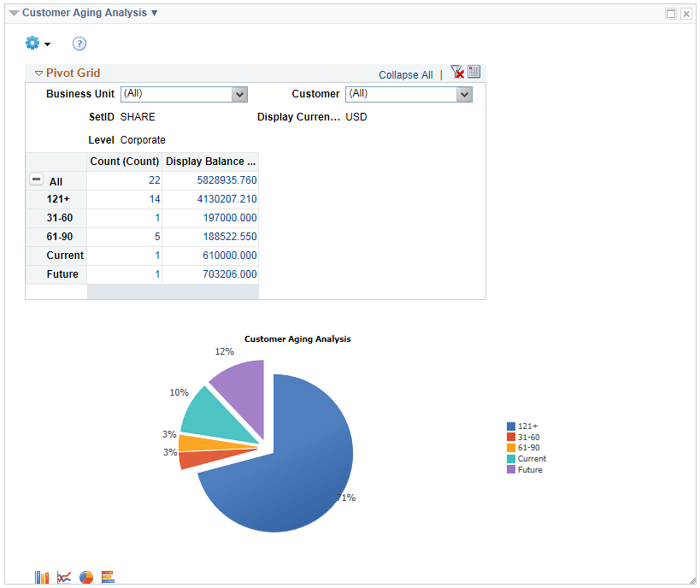Viewport: 700px width, 588px height.
Task: Open the gear options menu
Action: (32, 43)
